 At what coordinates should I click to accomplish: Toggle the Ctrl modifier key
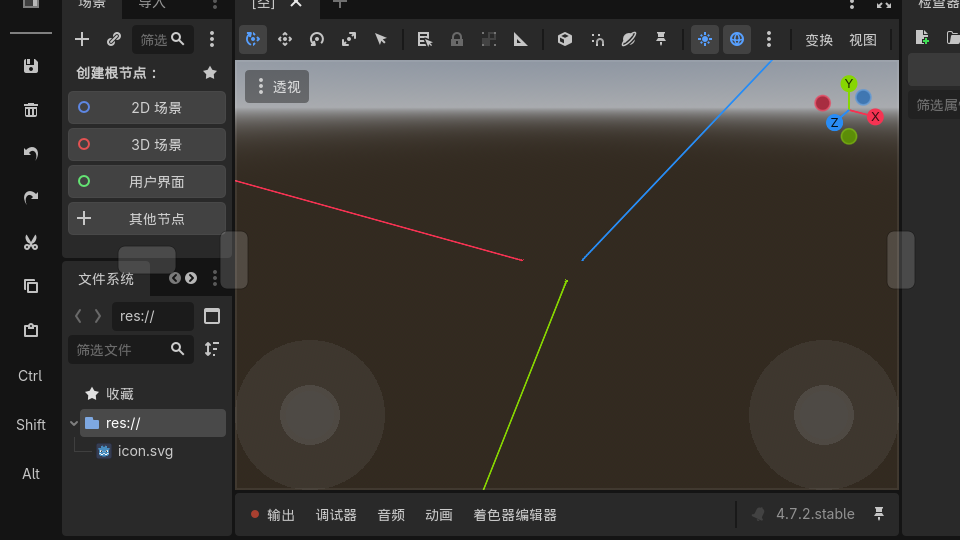coord(30,376)
